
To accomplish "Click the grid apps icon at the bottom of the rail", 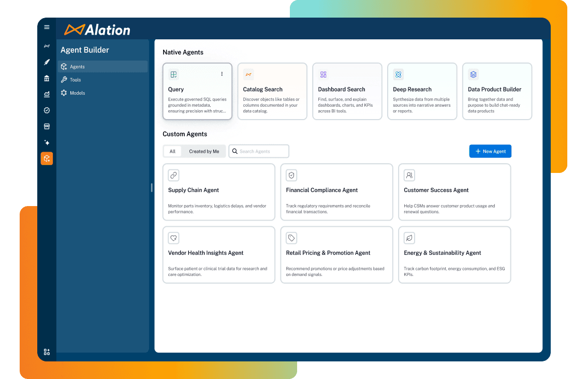I will pos(47,352).
